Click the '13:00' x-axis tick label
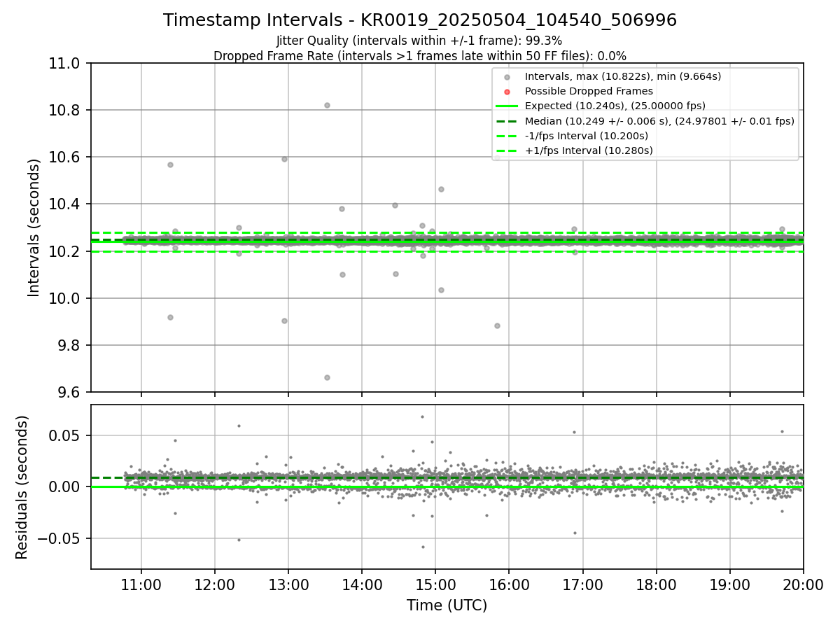Viewport: 840px width, 630px height. click(288, 584)
